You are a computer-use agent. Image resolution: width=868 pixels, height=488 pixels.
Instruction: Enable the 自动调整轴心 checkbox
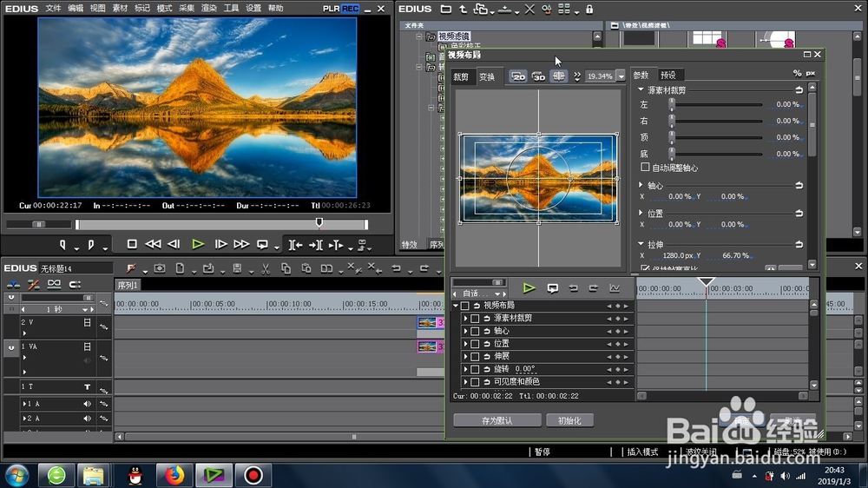[x=645, y=168]
